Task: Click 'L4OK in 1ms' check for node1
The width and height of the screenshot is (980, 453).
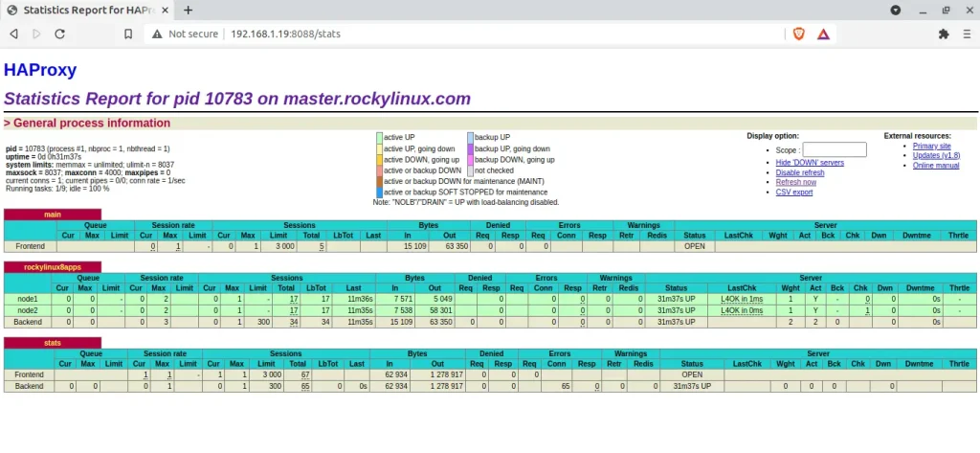Action: pos(742,299)
